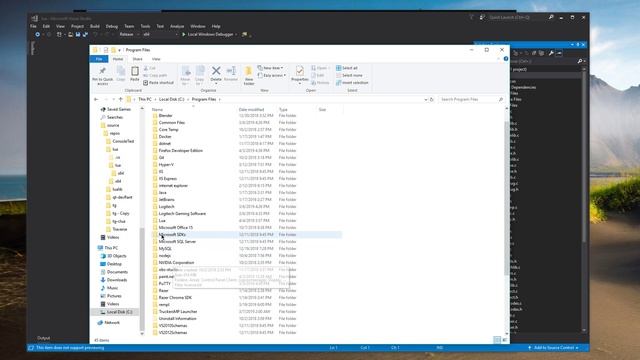The image size is (640, 360).
Task: Click Pin to Quick access in ribbon
Action: coord(102,76)
